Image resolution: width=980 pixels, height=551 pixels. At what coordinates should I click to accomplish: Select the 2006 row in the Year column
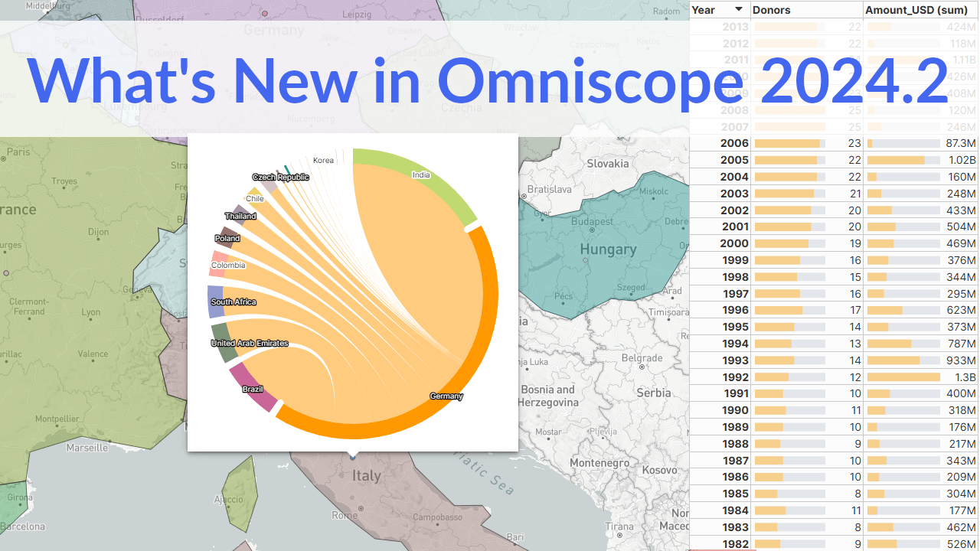coord(734,143)
